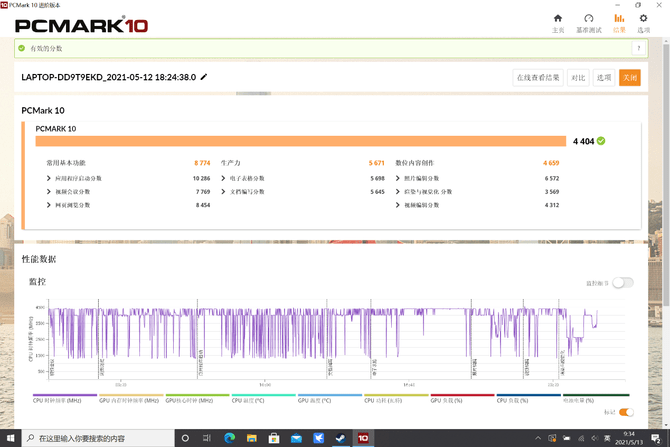Click the PCMark 10 taskbar icon
Image resolution: width=670 pixels, height=447 pixels.
pos(363,438)
